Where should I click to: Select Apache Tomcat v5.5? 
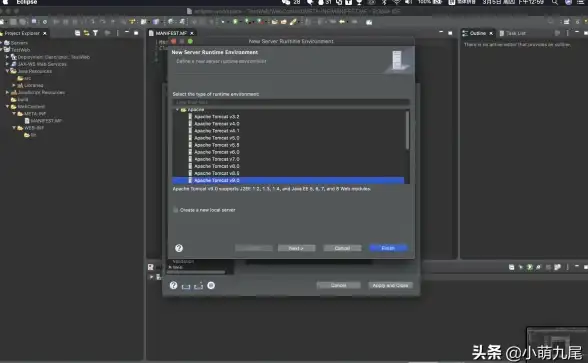(216, 145)
